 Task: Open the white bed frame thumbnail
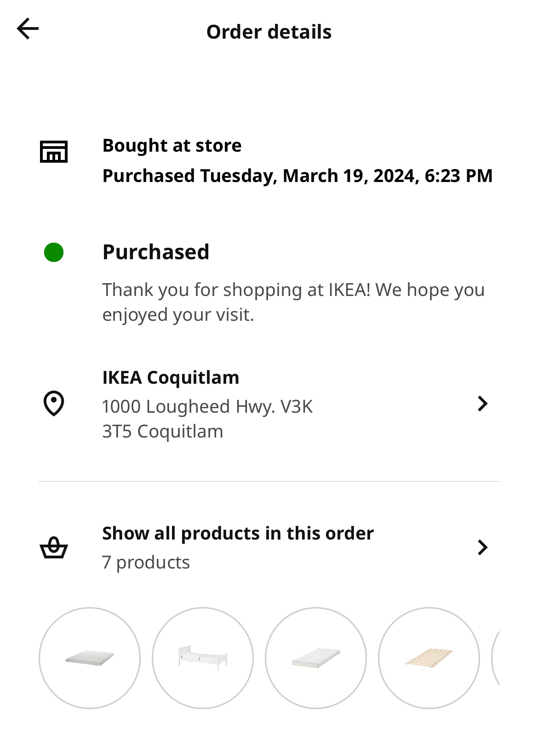[x=203, y=658]
